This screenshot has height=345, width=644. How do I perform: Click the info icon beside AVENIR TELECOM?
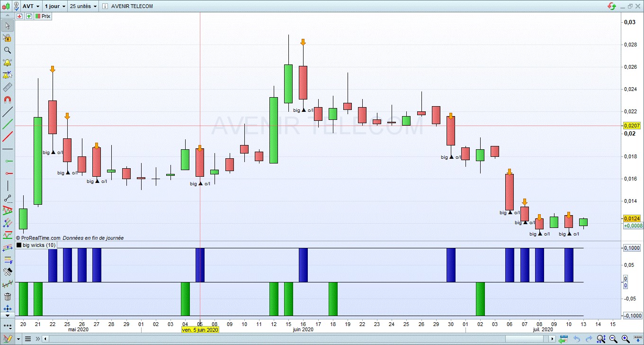coord(105,7)
